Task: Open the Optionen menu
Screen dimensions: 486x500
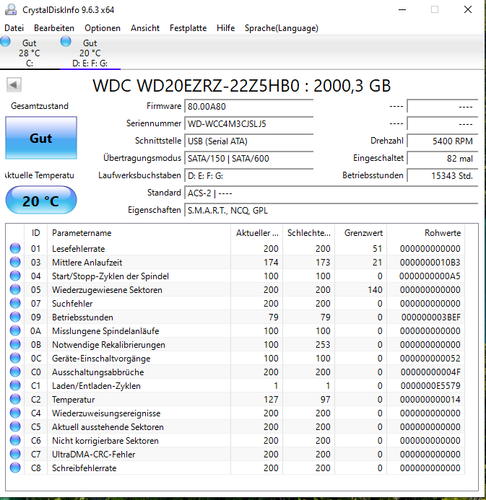Action: pos(102,28)
